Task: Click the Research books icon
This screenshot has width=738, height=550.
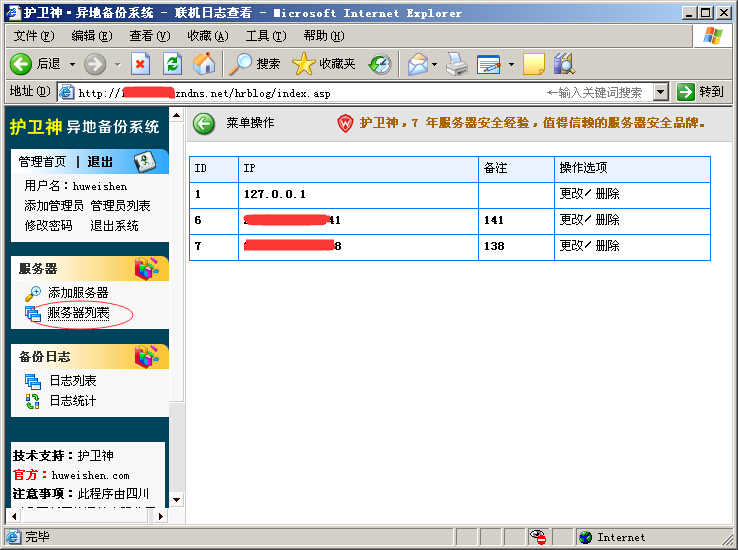Action: click(x=564, y=64)
